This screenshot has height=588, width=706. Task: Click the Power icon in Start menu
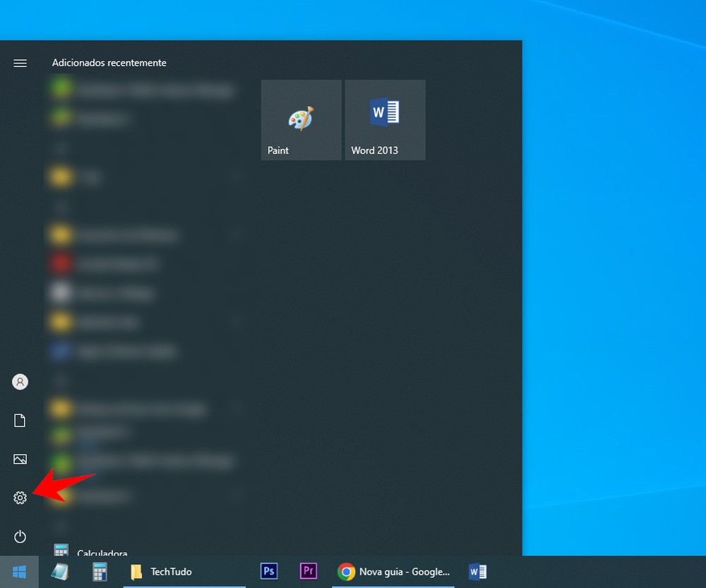20,536
